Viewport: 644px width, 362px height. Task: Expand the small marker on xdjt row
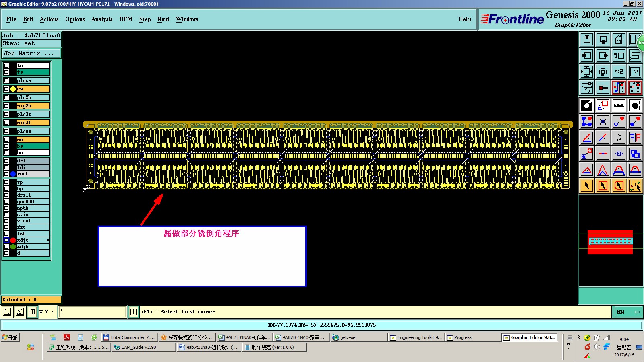click(x=47, y=240)
